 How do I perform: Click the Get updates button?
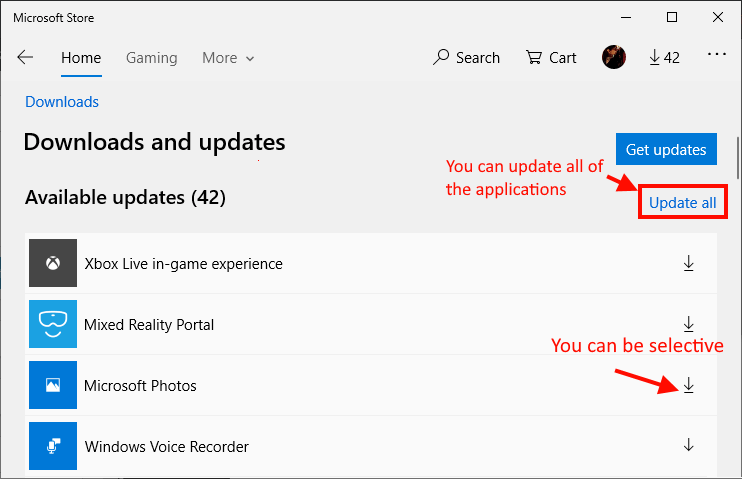[x=666, y=150]
